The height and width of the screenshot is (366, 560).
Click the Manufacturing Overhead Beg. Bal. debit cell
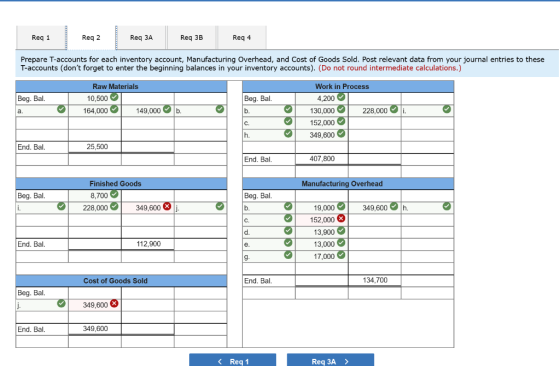pos(322,195)
